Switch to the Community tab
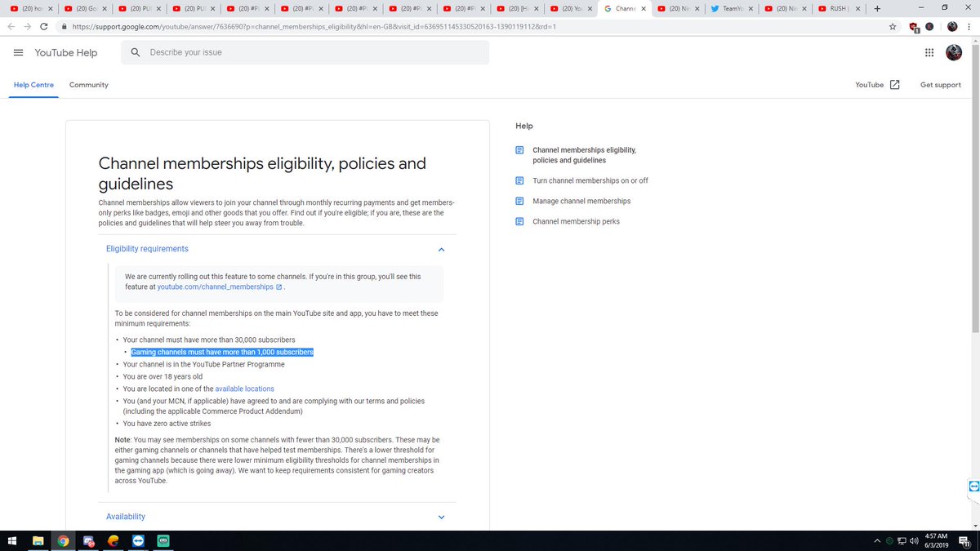 click(89, 85)
